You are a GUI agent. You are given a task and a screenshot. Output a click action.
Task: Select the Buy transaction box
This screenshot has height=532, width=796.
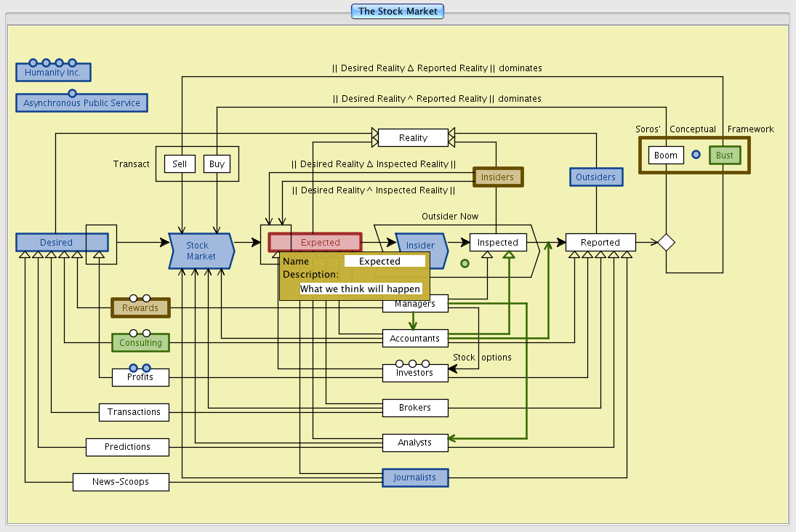tap(217, 164)
